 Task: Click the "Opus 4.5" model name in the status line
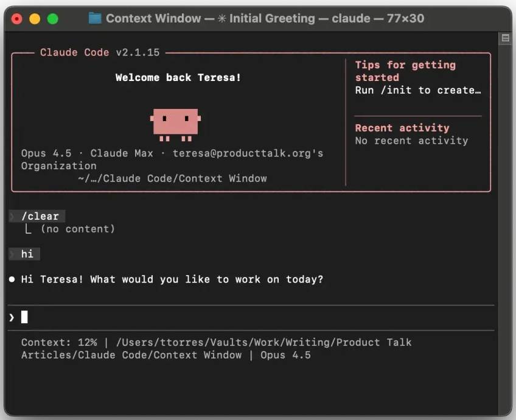point(285,355)
